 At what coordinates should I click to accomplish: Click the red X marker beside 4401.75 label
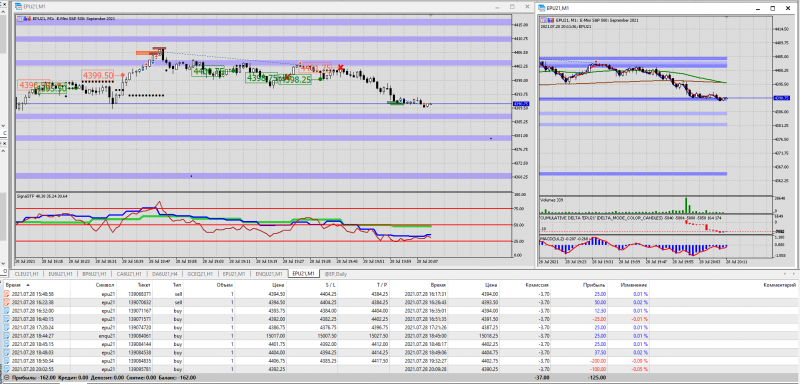[x=340, y=67]
